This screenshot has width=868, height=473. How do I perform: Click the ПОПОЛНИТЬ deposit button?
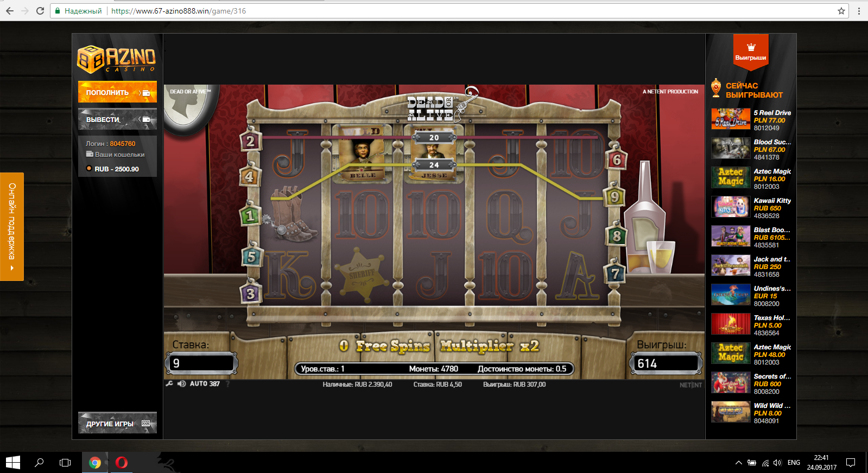(117, 92)
